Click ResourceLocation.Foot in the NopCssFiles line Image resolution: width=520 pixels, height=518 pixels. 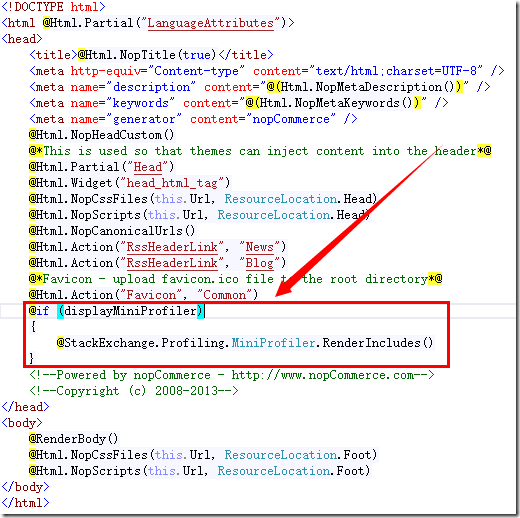point(298,455)
